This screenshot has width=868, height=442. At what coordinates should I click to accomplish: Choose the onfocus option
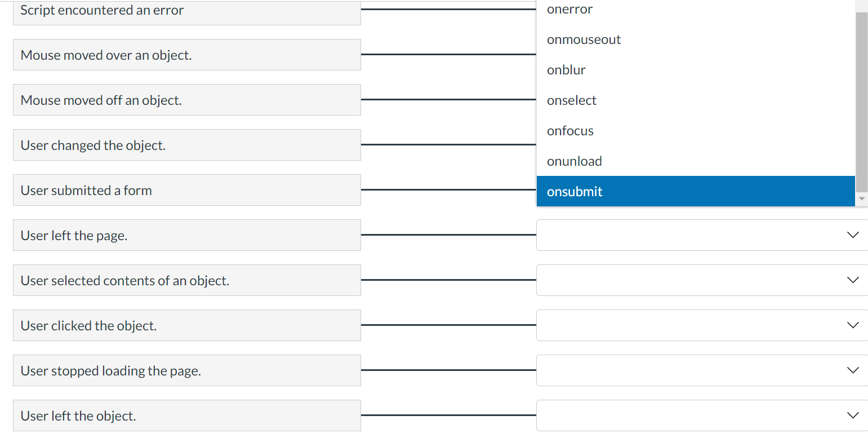click(570, 130)
